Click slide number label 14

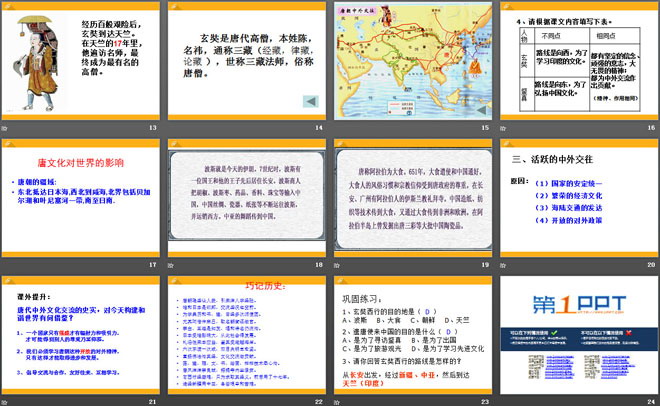point(319,127)
